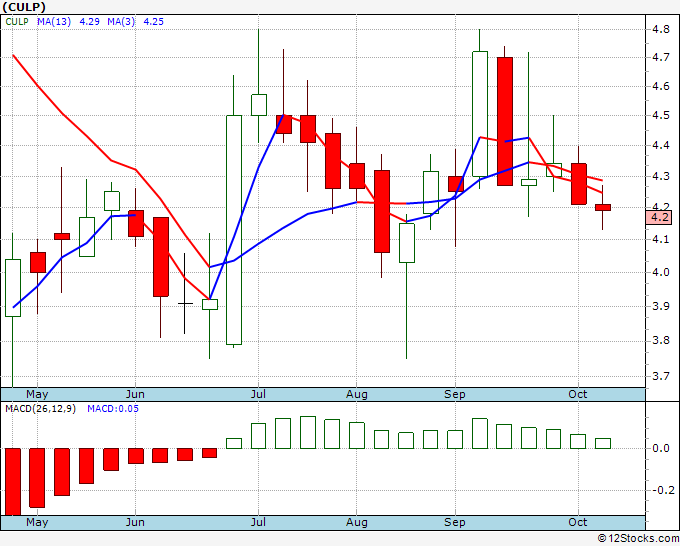
Task: Click the MACD:0.05 value text
Action: tap(113, 409)
